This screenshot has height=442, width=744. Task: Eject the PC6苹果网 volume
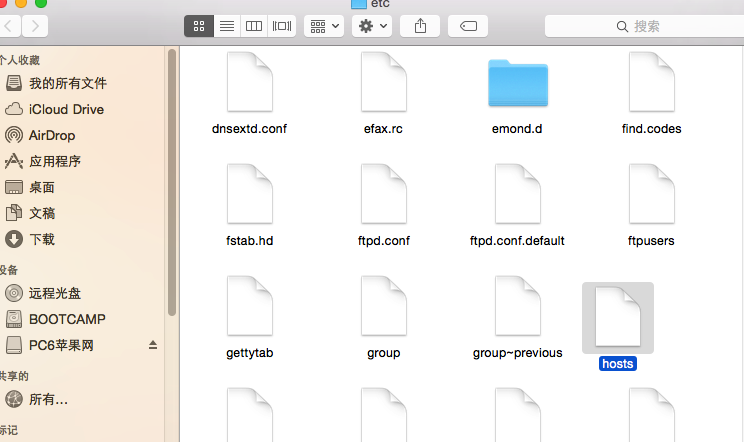tap(153, 345)
